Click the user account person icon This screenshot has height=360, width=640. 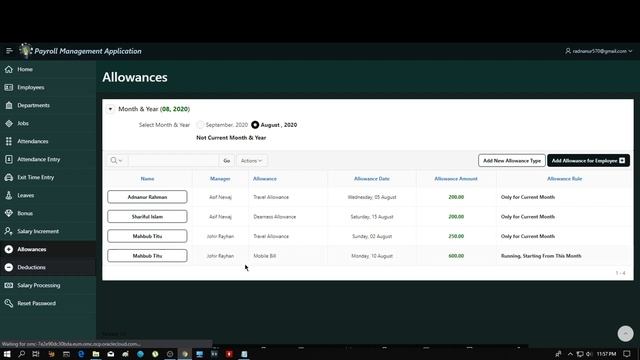568,51
